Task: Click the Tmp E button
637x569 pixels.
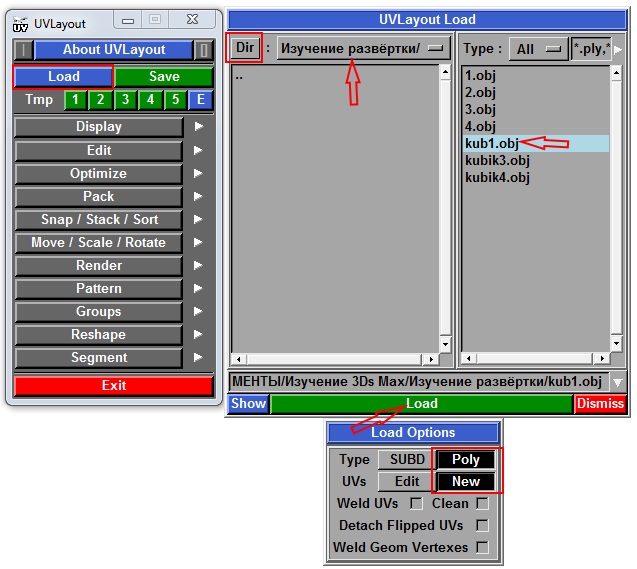Action: pyautogui.click(x=200, y=100)
